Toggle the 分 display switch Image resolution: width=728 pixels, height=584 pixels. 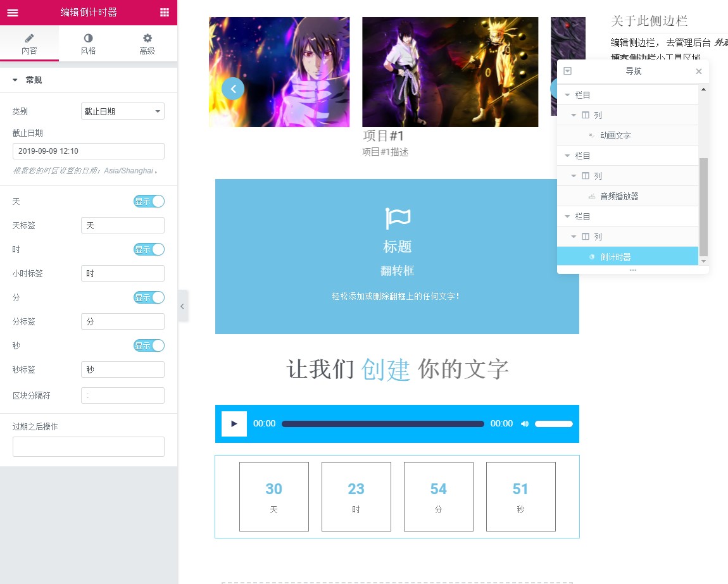click(x=149, y=297)
